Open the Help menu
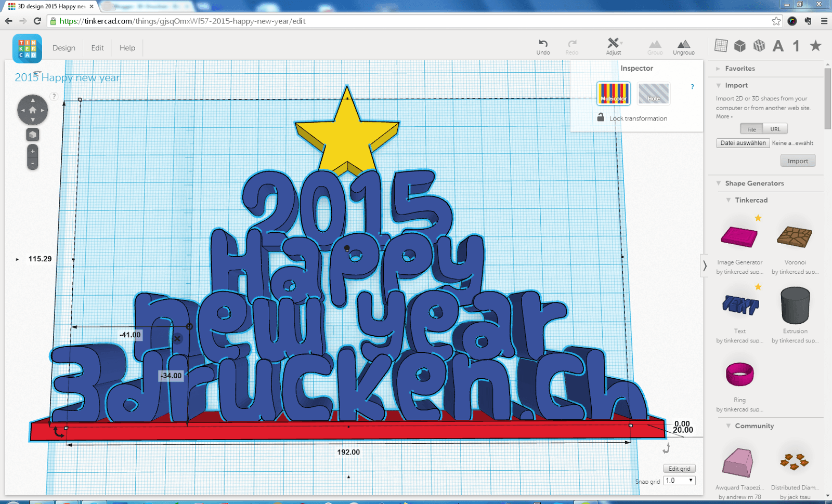Viewport: 832px width, 504px height. pyautogui.click(x=127, y=48)
